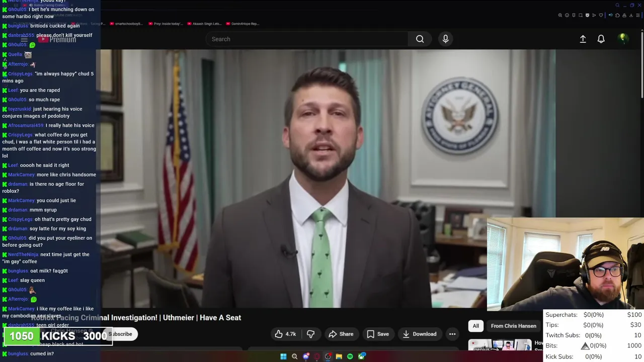This screenshot has width=644, height=362.
Task: Open Prey: Inside today's bookmark
Action: [166, 24]
